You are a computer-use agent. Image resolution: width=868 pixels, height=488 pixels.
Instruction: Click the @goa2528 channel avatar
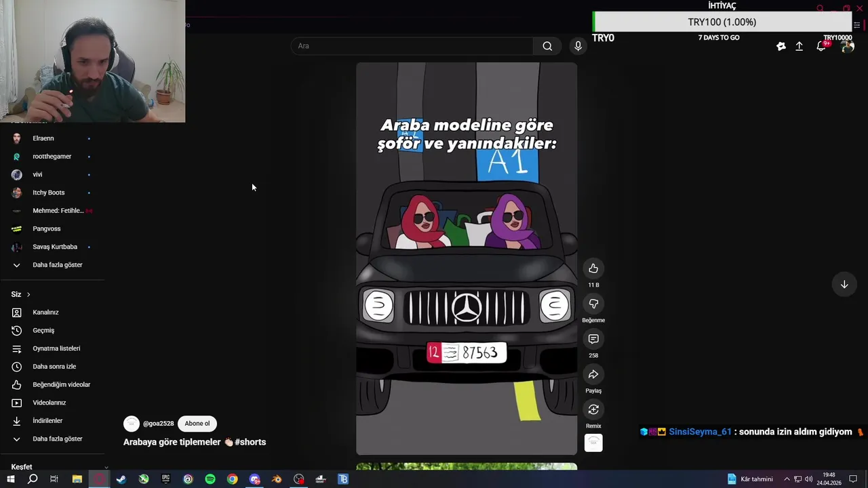coord(131,424)
